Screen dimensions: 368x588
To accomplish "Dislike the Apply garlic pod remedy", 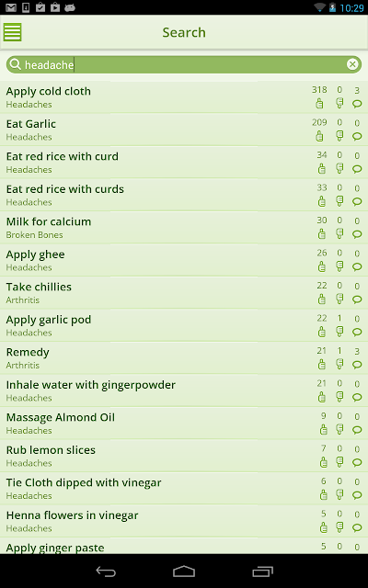I will [x=339, y=332].
